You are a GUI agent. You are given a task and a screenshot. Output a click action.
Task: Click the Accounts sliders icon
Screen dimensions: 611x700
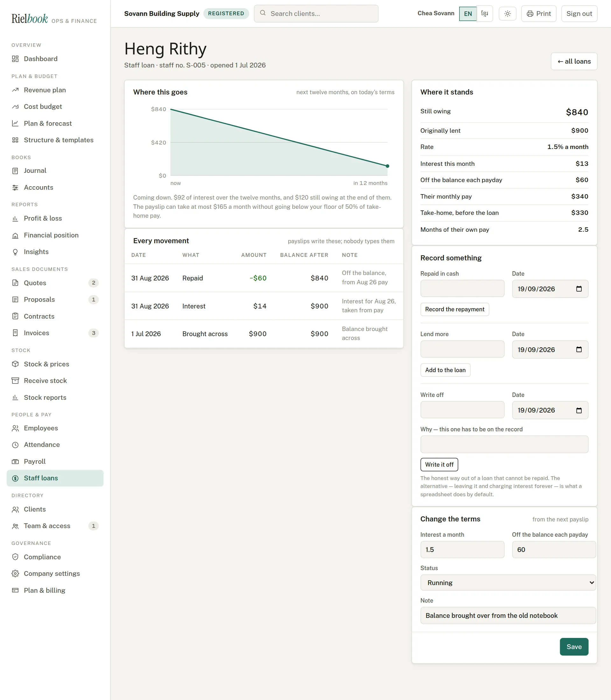coord(15,187)
